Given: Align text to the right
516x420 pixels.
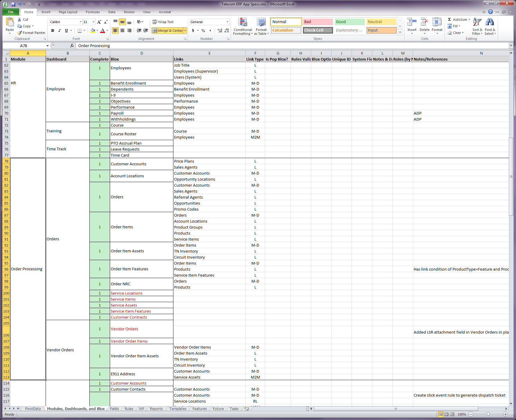Looking at the screenshot, I should [129, 31].
